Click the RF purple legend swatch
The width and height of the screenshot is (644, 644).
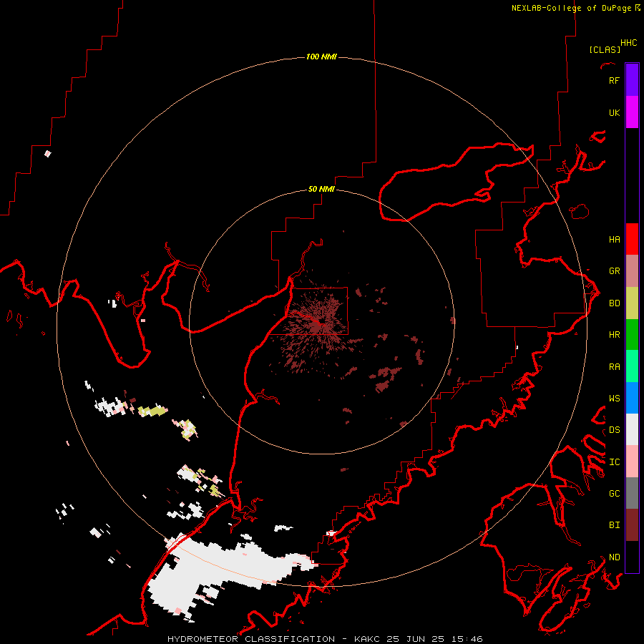[x=632, y=80]
